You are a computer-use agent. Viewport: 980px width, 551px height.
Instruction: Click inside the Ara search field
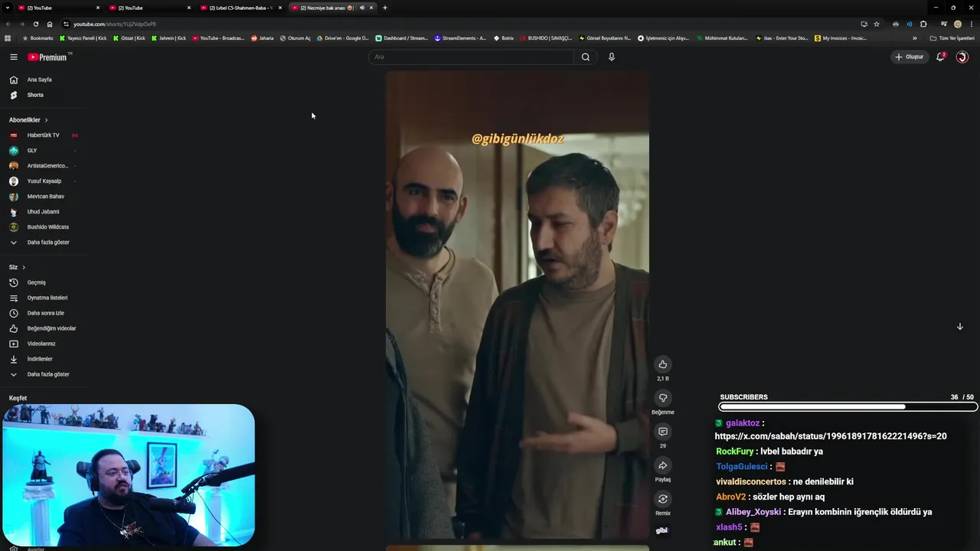pos(471,57)
